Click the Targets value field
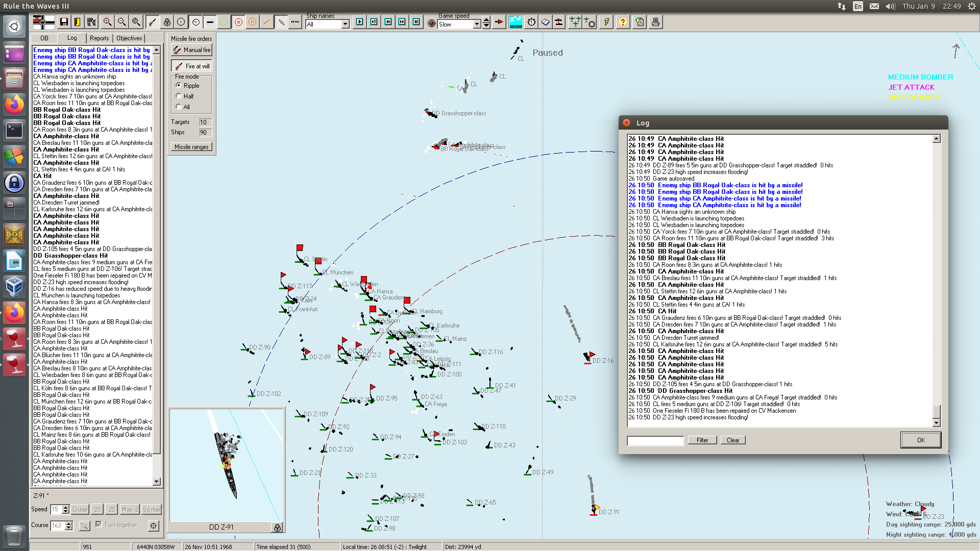Image resolution: width=980 pixels, height=551 pixels. 205,122
